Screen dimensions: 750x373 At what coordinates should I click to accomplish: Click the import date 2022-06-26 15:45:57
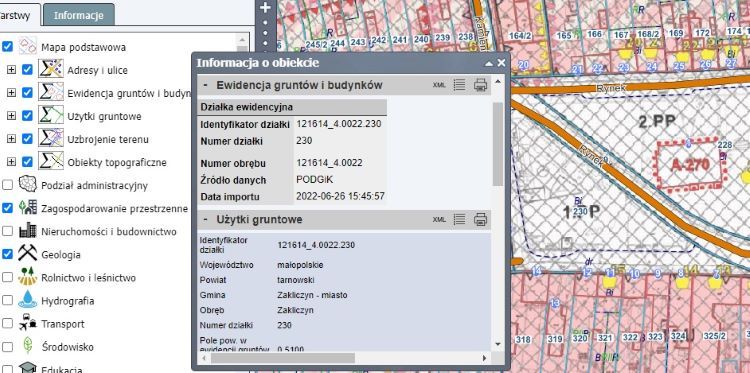pyautogui.click(x=341, y=196)
